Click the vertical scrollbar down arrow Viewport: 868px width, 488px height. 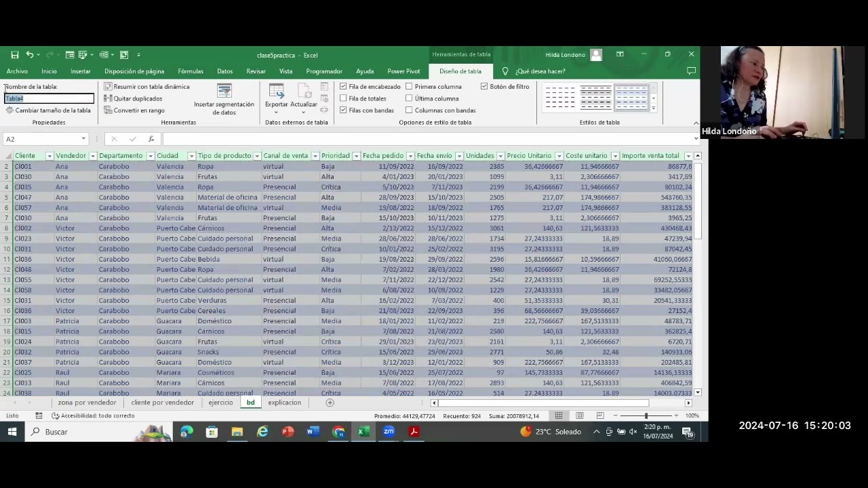point(698,393)
